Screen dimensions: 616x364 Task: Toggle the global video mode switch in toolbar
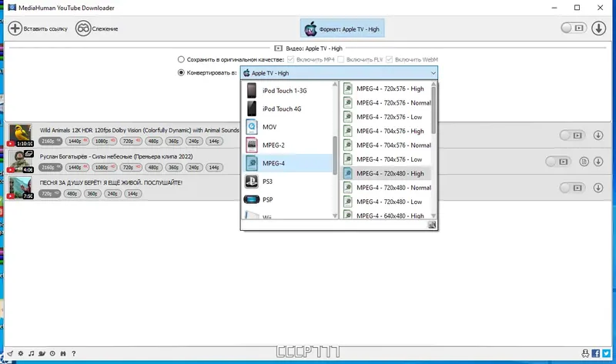[x=574, y=28]
